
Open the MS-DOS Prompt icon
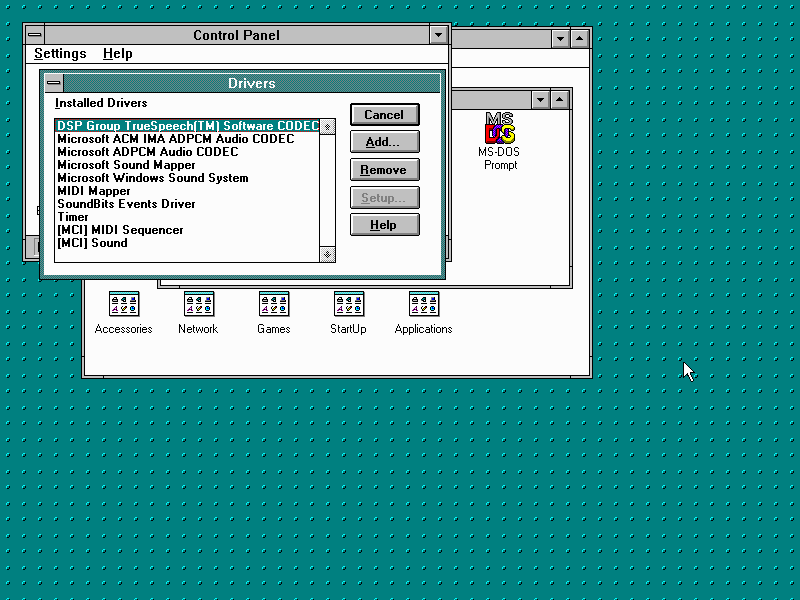pyautogui.click(x=500, y=130)
